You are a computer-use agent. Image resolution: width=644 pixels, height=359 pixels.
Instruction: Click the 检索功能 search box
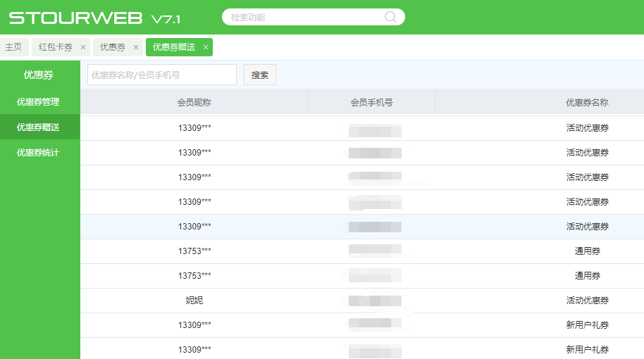(305, 17)
